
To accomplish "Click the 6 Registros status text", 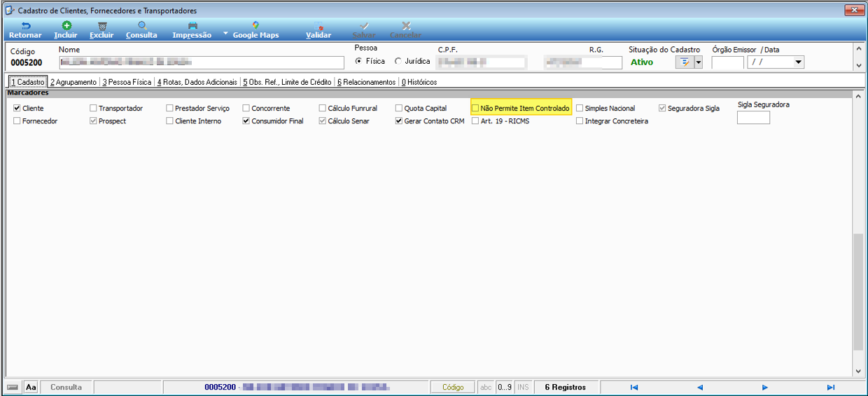I will pos(565,387).
